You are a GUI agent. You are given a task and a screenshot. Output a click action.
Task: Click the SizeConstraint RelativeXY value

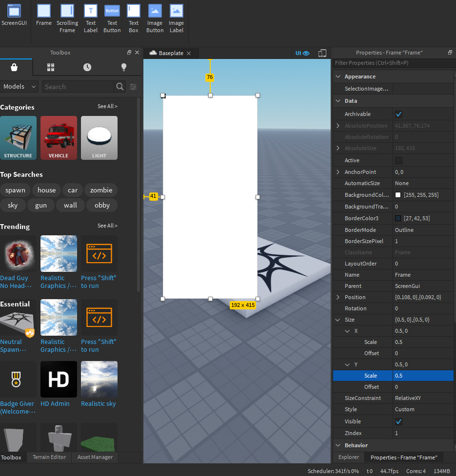pos(423,398)
